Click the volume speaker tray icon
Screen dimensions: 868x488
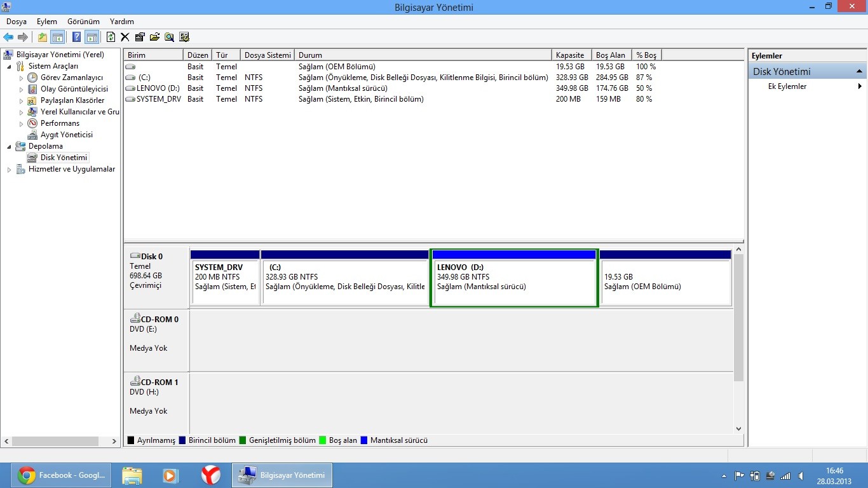801,475
